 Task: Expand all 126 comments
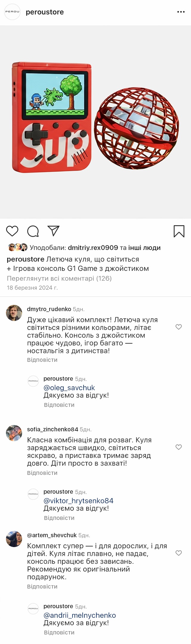tap(59, 278)
